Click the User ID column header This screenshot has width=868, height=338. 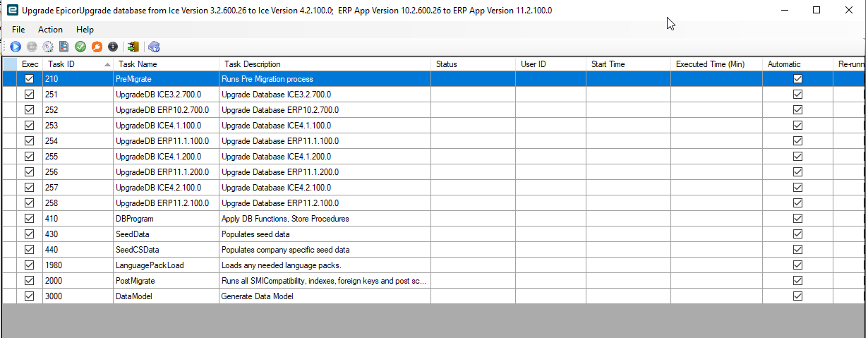[550, 64]
